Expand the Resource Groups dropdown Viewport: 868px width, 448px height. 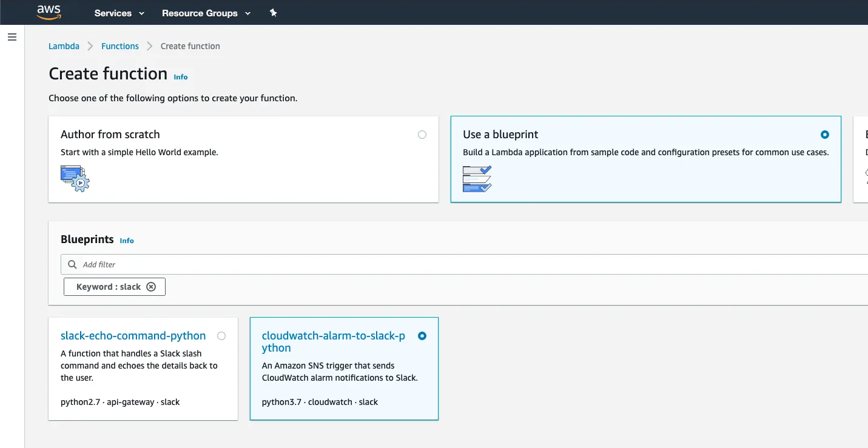point(206,13)
